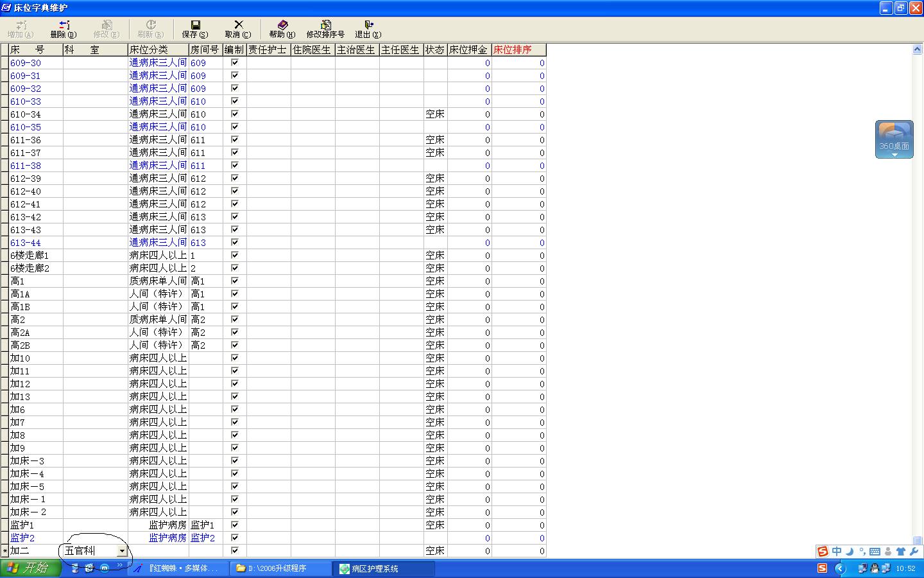
Task: Click the user account icon on IME bar
Action: coord(888,551)
